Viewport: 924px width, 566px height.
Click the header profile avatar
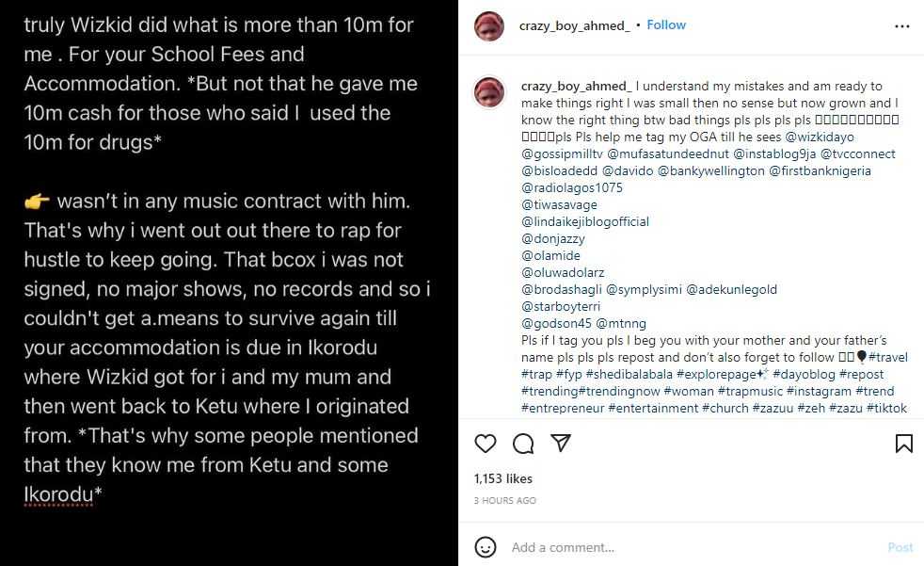pyautogui.click(x=489, y=26)
